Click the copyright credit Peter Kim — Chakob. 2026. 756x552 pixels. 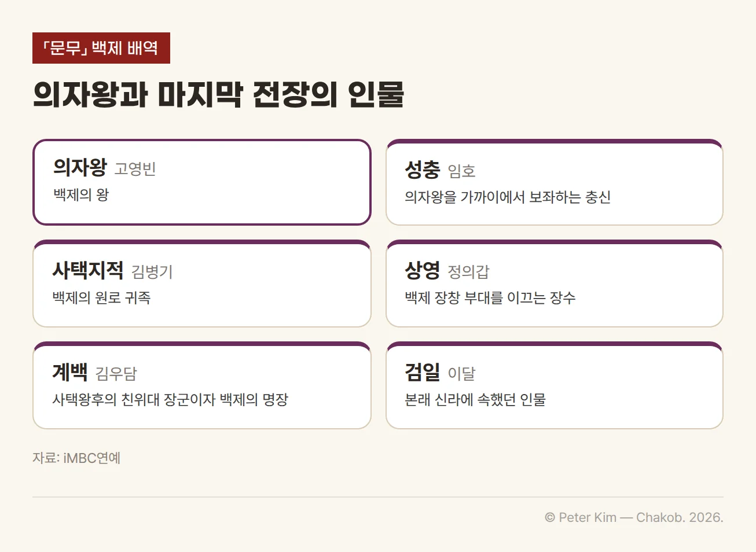(x=634, y=517)
